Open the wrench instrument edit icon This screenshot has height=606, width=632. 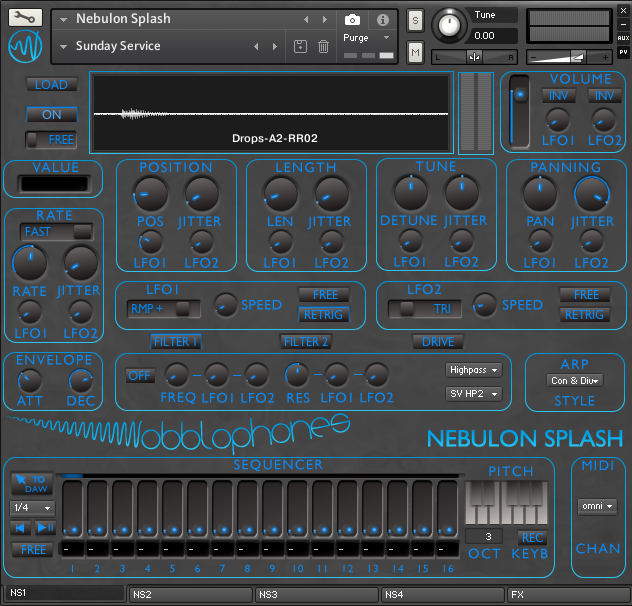[25, 19]
